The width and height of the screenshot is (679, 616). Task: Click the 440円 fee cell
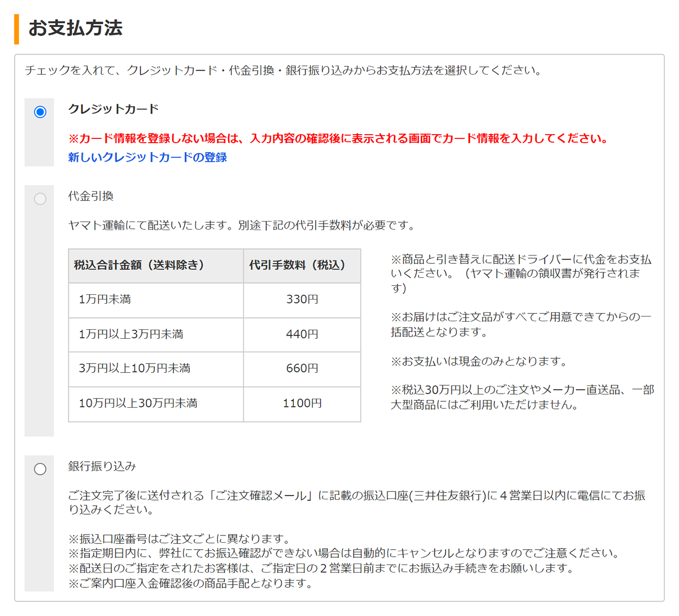(x=302, y=335)
